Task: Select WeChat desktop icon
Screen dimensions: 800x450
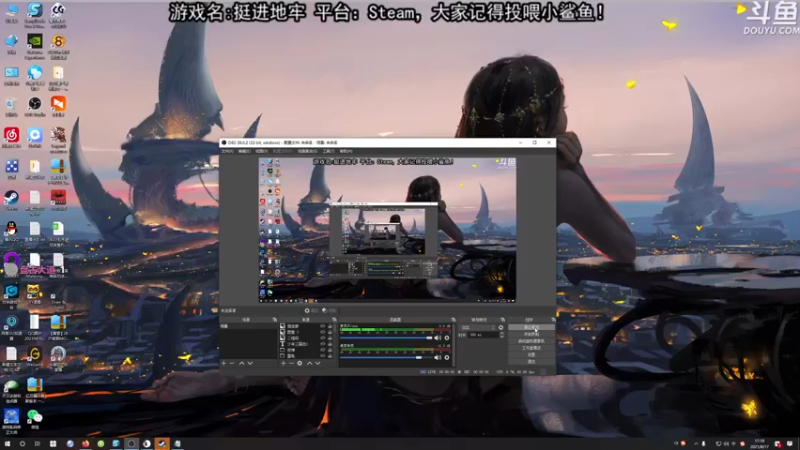Action: (x=35, y=419)
